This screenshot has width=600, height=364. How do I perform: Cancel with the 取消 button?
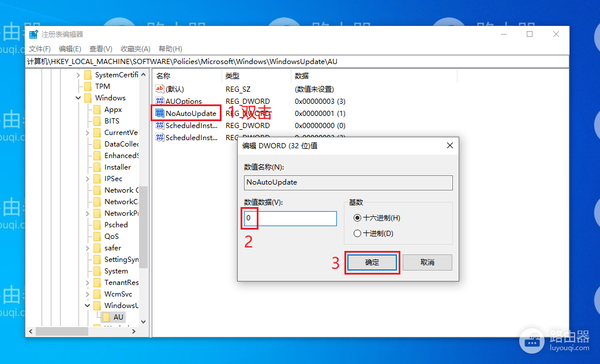[x=427, y=262]
